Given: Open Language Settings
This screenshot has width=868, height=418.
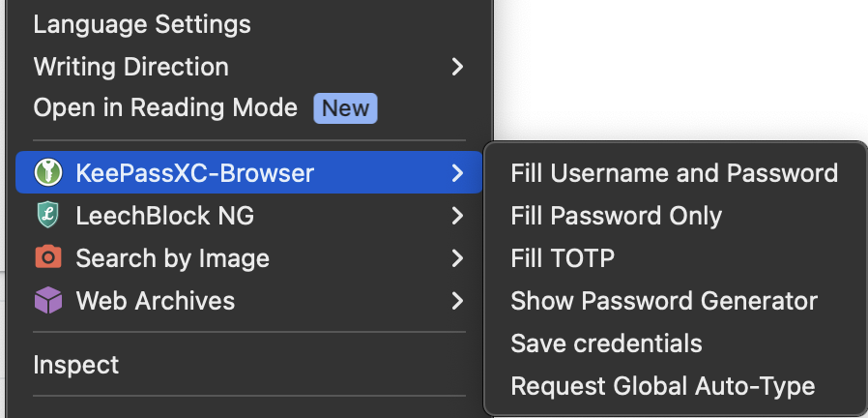Looking at the screenshot, I should click(x=142, y=24).
